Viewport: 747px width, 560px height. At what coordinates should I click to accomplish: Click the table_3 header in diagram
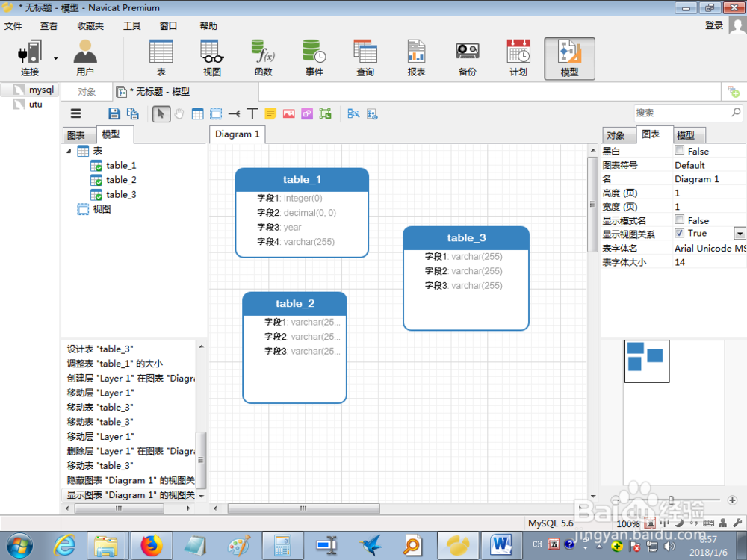(466, 237)
